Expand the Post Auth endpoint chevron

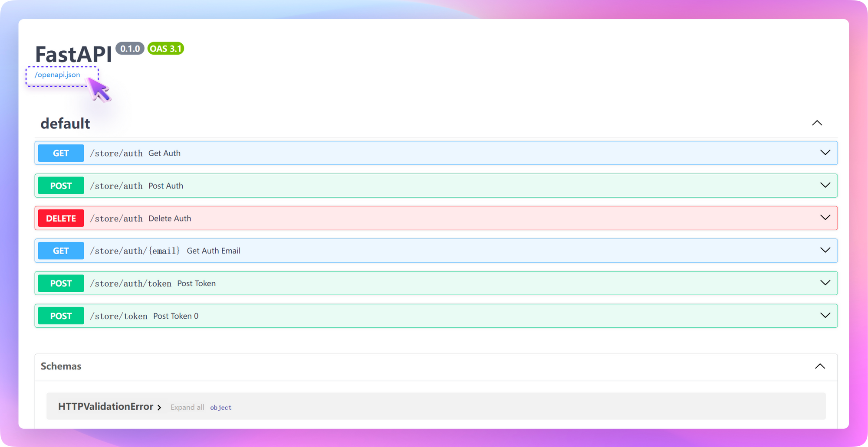(825, 185)
